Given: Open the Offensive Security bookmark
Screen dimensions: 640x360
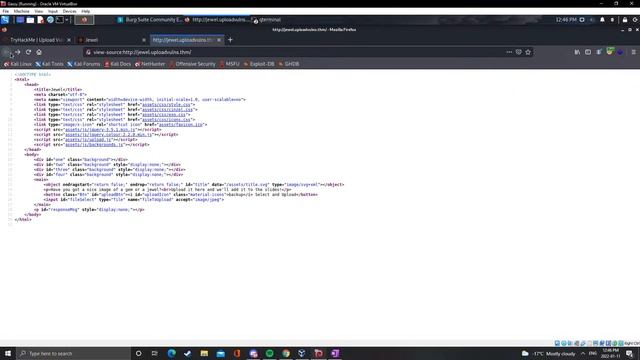Looking at the screenshot, I should click(x=192, y=64).
